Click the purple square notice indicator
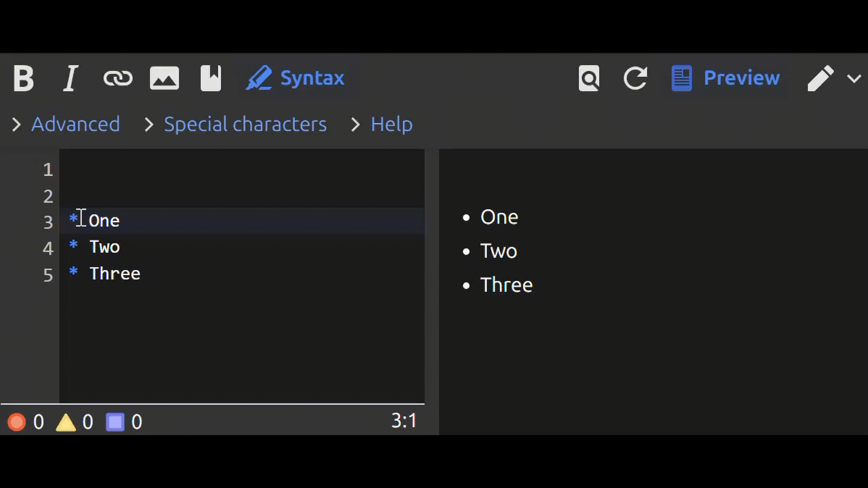Viewport: 868px width, 488px height. [124, 422]
